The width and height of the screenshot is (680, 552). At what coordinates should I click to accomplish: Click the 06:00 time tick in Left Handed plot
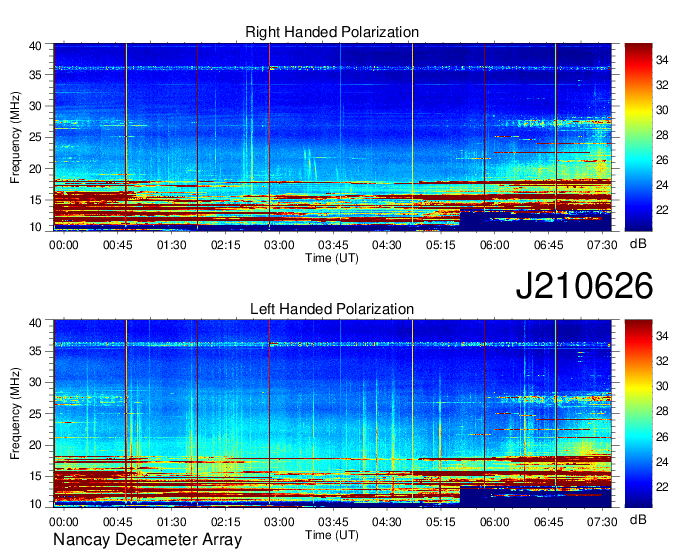pos(494,522)
